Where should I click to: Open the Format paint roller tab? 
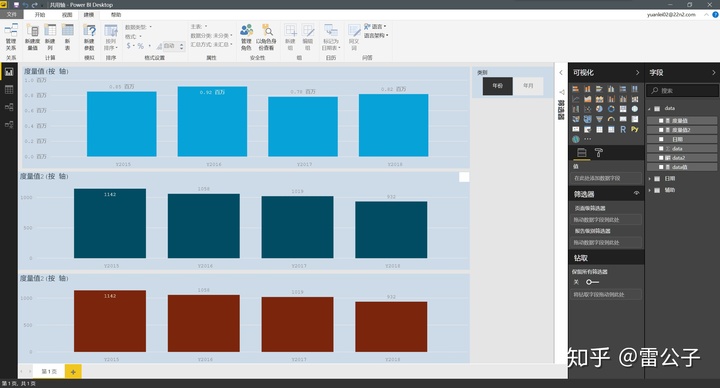598,152
